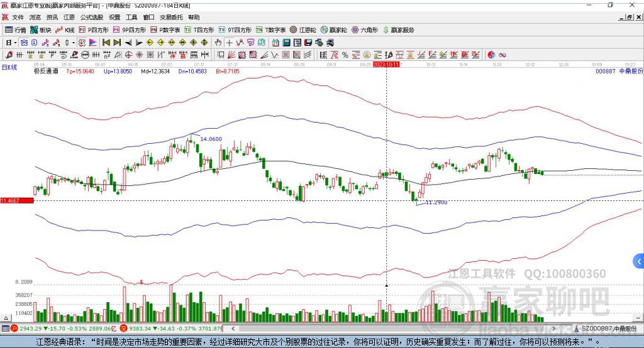Click the yin-yang symbol icon
Viewport: 644px width, 348px height.
491,55
